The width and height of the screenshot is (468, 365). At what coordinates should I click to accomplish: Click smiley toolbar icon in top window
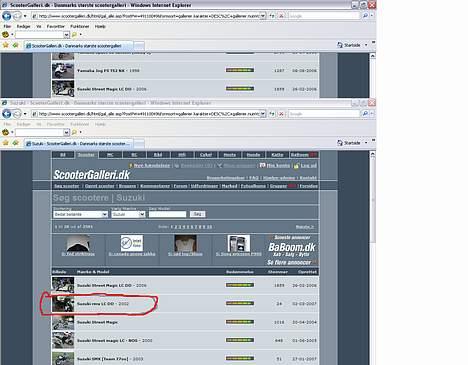(x=5, y=34)
